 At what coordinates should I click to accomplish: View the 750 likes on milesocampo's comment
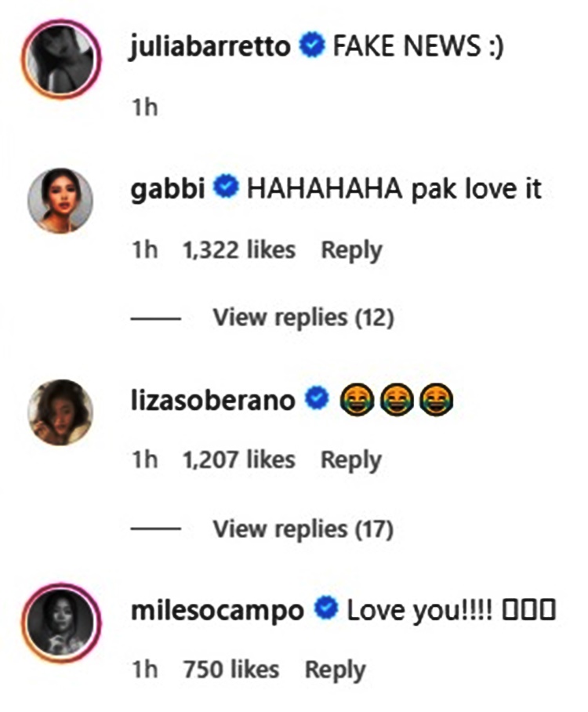point(231,670)
